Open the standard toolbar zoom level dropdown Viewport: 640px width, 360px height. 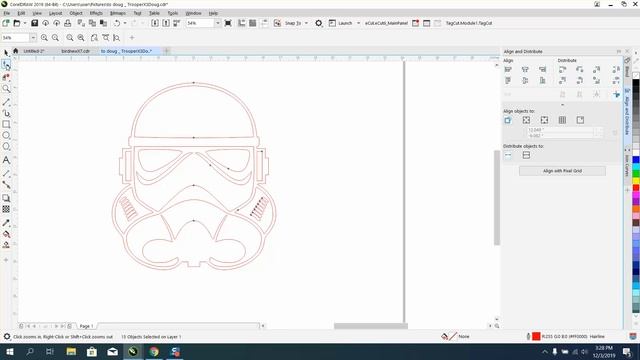[x=218, y=23]
